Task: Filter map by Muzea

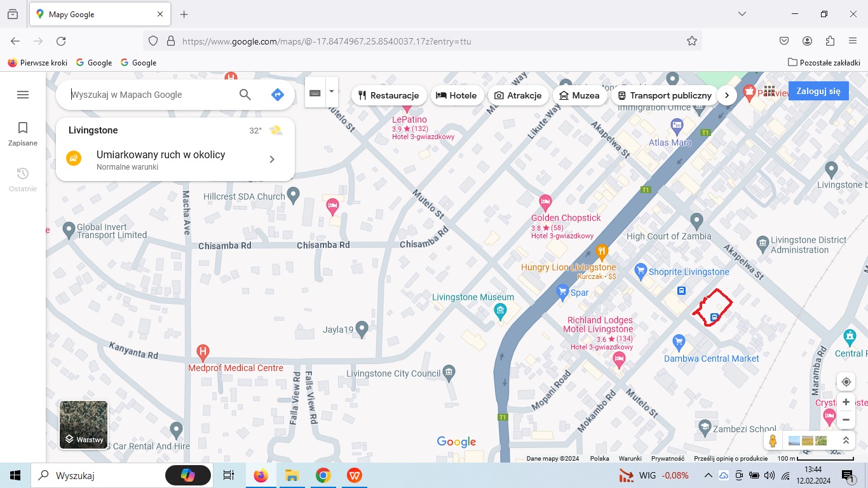Action: [580, 95]
